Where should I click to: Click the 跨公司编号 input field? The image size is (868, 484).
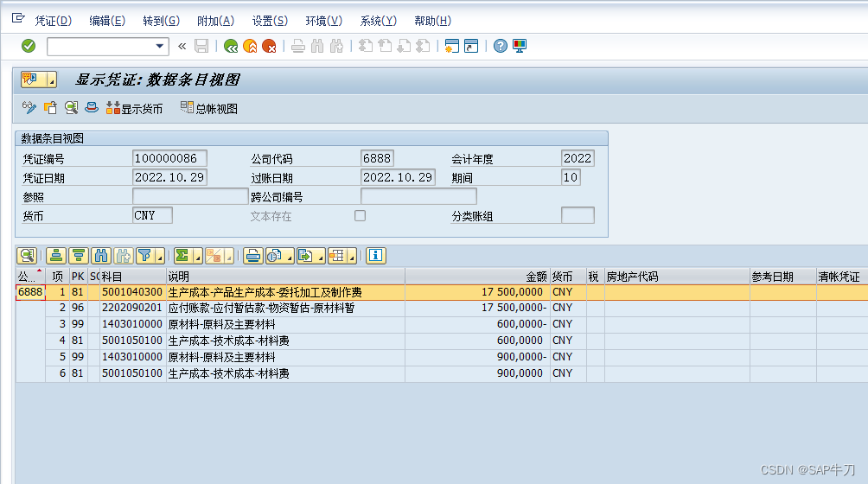click(418, 196)
